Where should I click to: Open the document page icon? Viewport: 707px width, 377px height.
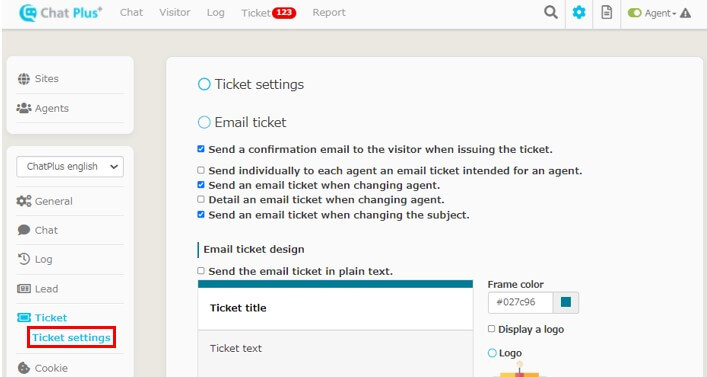pos(607,12)
